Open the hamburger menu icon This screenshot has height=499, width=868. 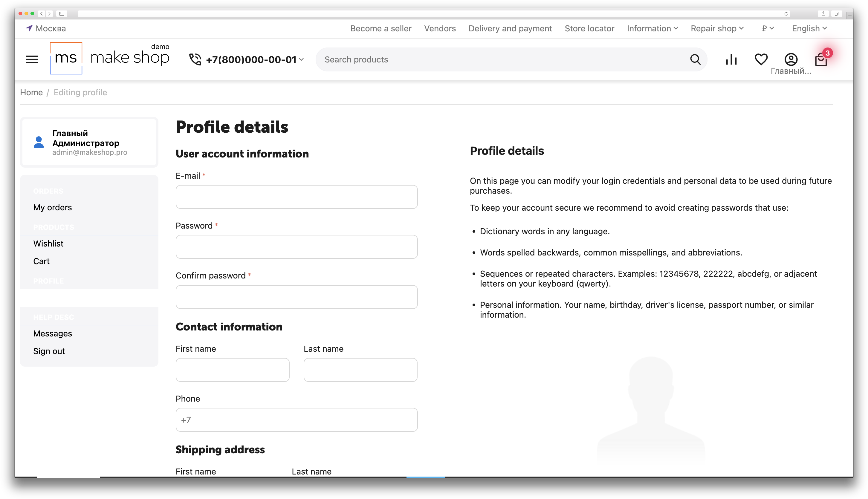click(x=32, y=59)
